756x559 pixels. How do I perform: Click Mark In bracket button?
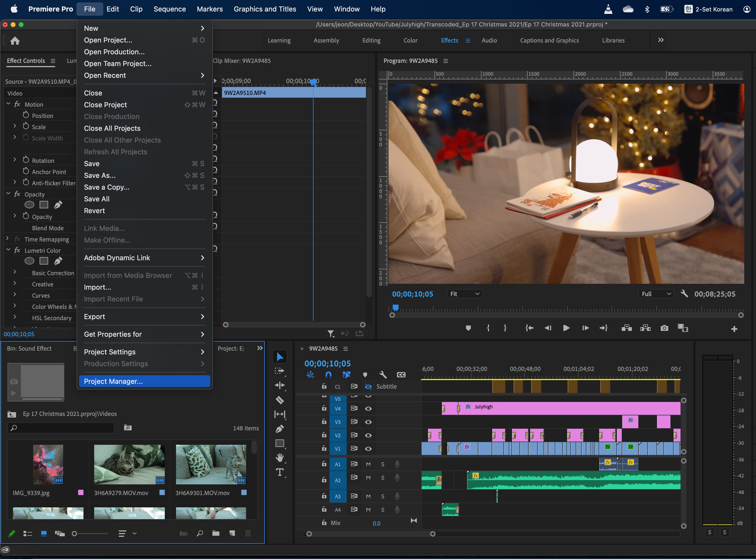coord(488,328)
